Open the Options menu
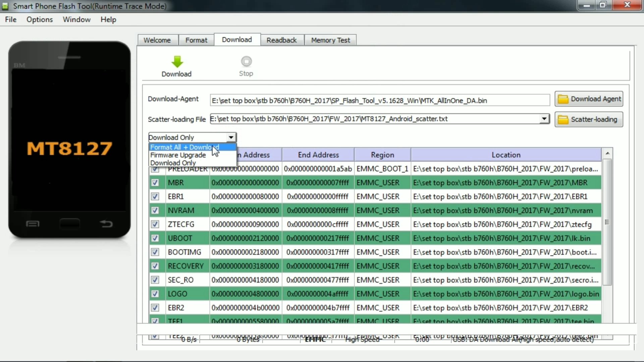This screenshot has height=362, width=644. (x=40, y=19)
